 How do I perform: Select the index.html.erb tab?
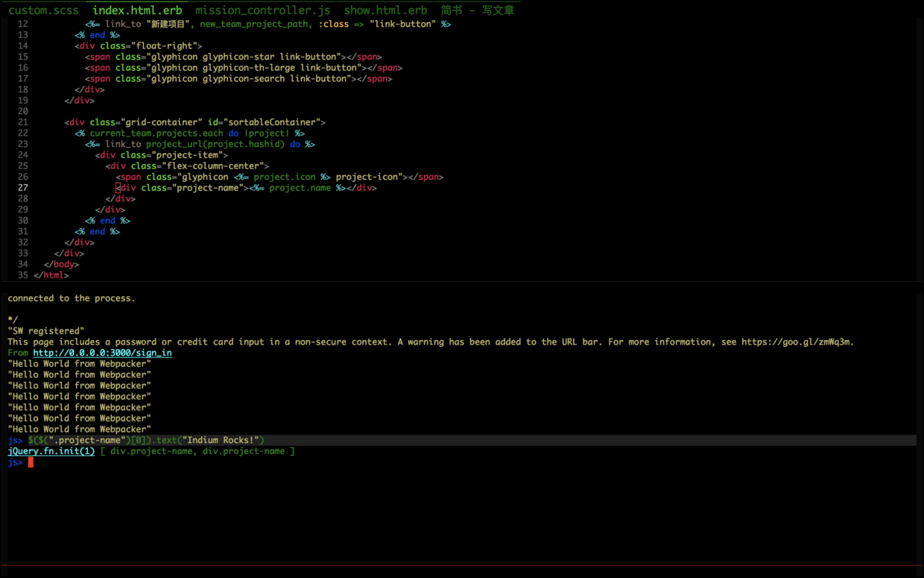[137, 10]
